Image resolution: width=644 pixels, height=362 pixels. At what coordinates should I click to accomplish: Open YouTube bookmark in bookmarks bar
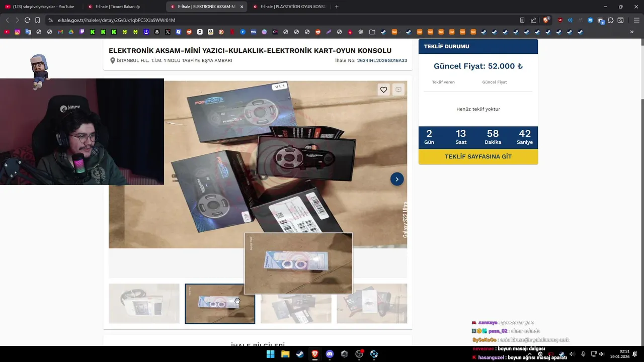pyautogui.click(x=7, y=32)
